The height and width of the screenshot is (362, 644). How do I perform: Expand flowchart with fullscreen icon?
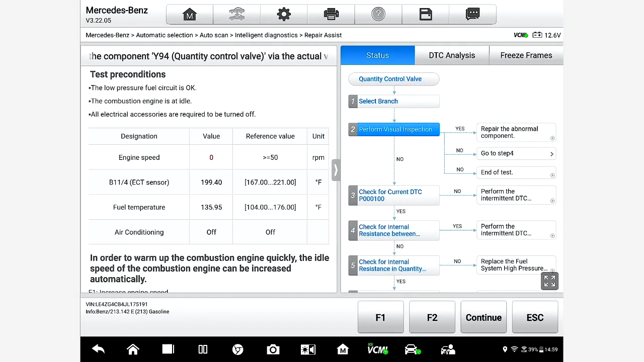549,281
